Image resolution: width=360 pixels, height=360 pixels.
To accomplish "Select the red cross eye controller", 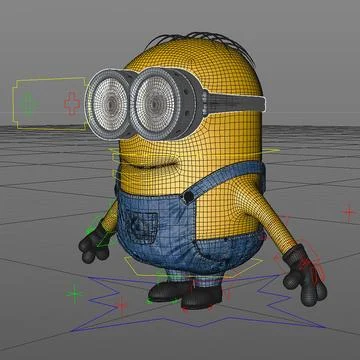I will 72,104.
